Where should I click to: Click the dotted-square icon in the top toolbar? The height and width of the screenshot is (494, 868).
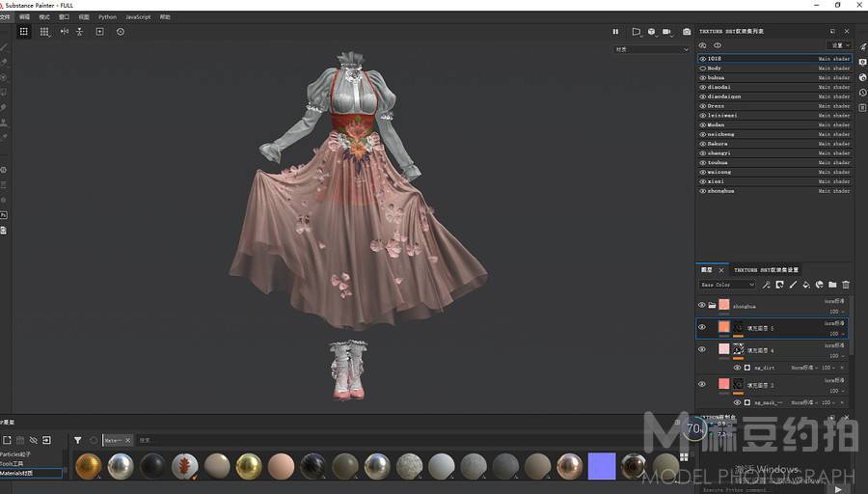(x=24, y=32)
